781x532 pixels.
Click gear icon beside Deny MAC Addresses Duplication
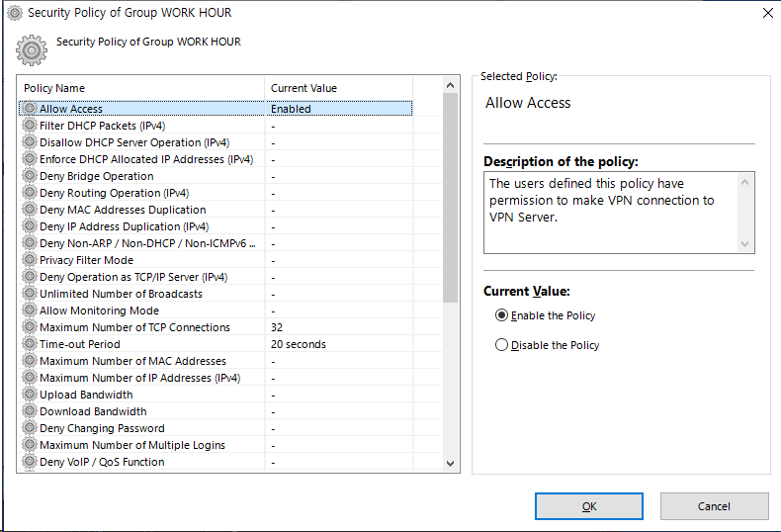point(30,210)
